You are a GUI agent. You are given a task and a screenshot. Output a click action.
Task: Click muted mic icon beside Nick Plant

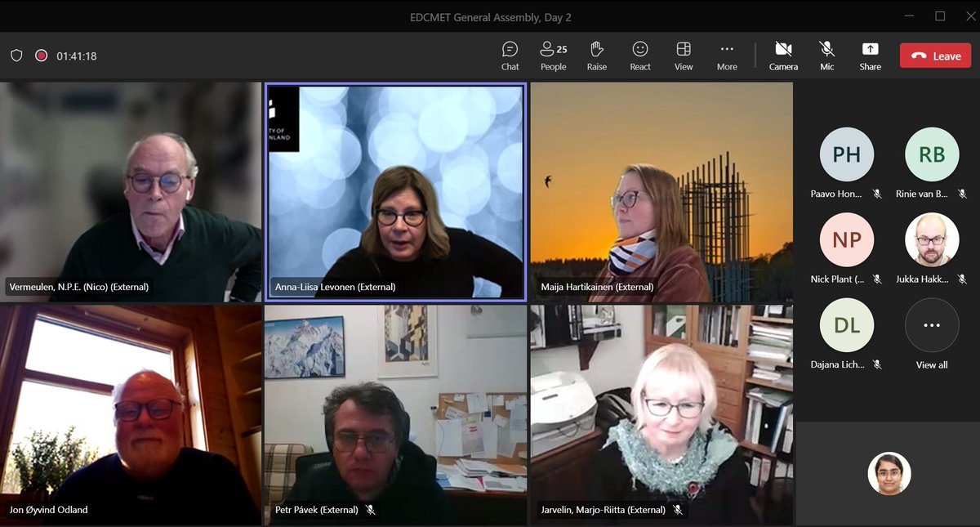877,279
